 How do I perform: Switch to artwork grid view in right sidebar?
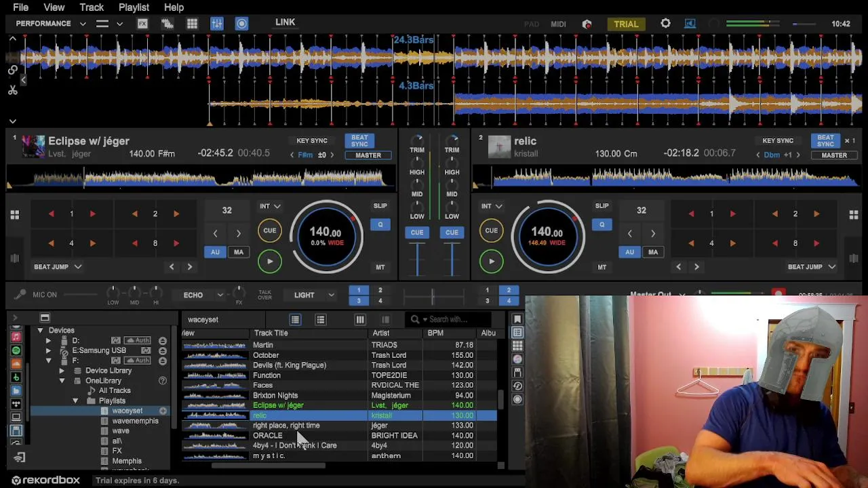click(x=517, y=346)
